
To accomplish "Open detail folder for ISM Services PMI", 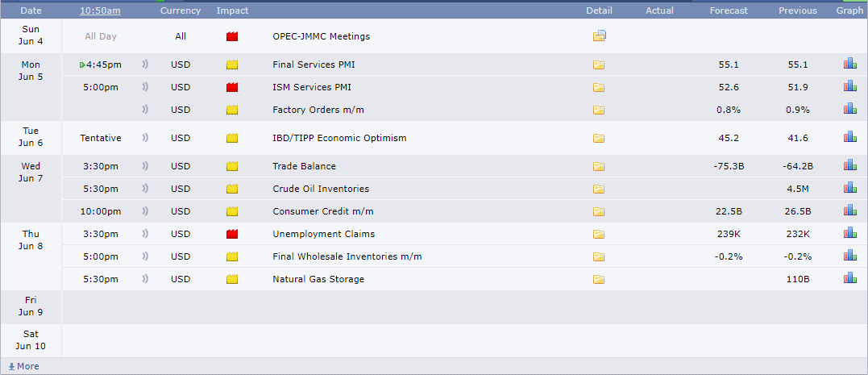I will (x=599, y=87).
